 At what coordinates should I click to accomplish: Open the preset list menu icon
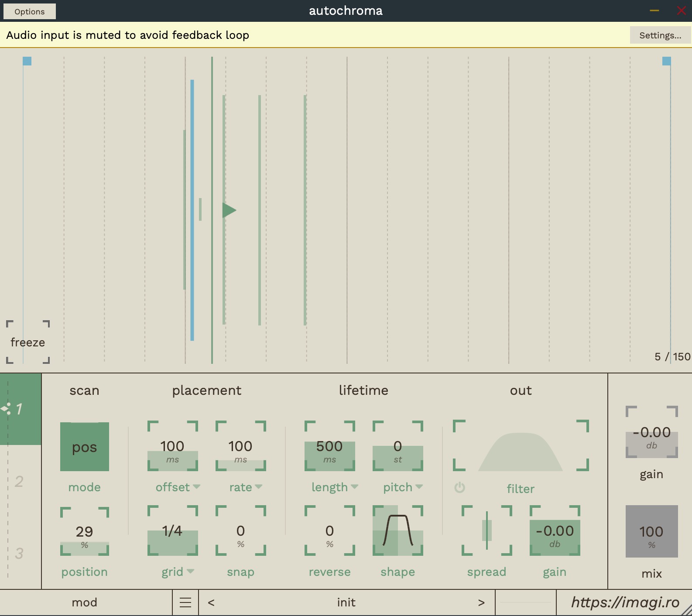pyautogui.click(x=185, y=602)
